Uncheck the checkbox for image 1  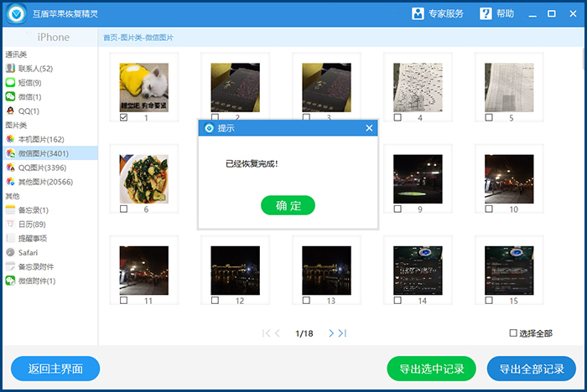point(123,117)
